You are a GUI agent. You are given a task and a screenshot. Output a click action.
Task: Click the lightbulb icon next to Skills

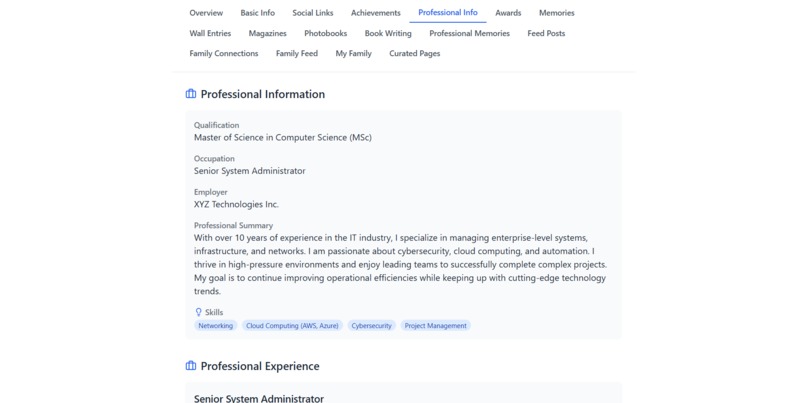tap(199, 312)
